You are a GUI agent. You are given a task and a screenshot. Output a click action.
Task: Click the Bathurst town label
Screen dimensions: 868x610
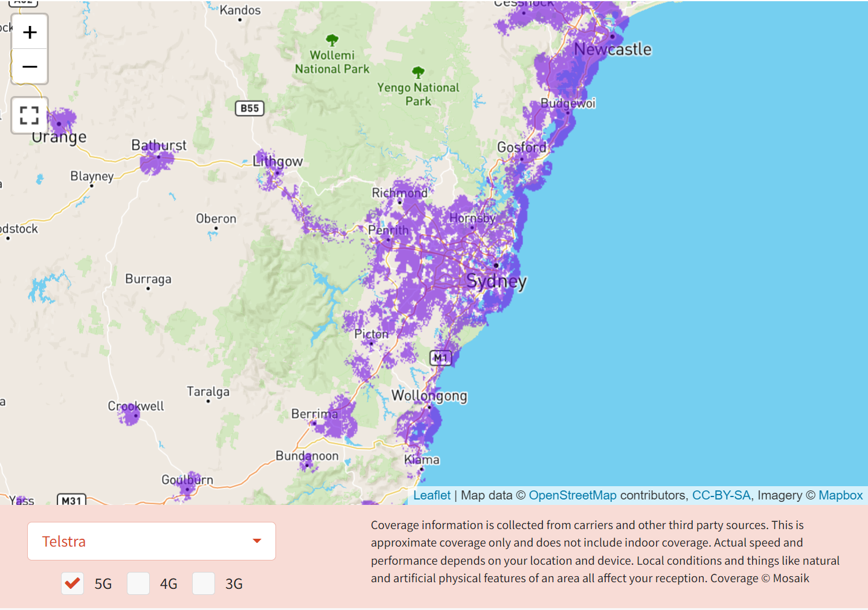159,146
